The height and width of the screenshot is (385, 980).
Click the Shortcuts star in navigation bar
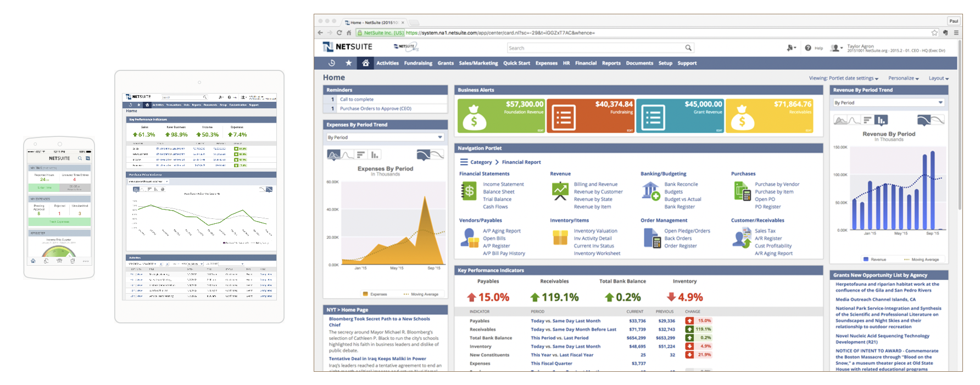click(348, 63)
